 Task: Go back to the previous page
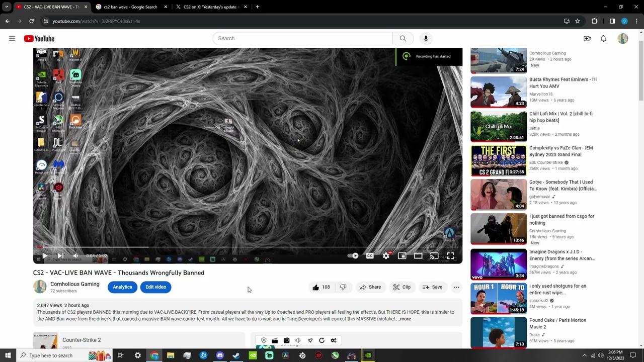[8, 21]
